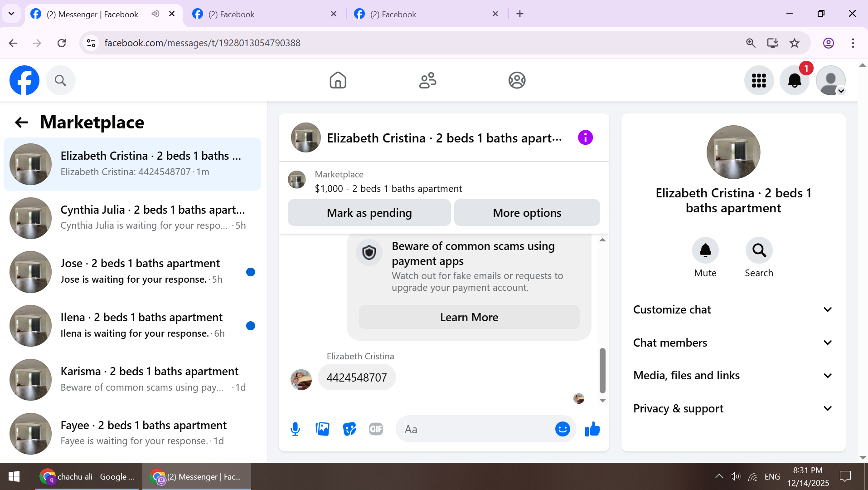Viewport: 868px width, 490px height.
Task: Reload the page
Action: point(62,43)
